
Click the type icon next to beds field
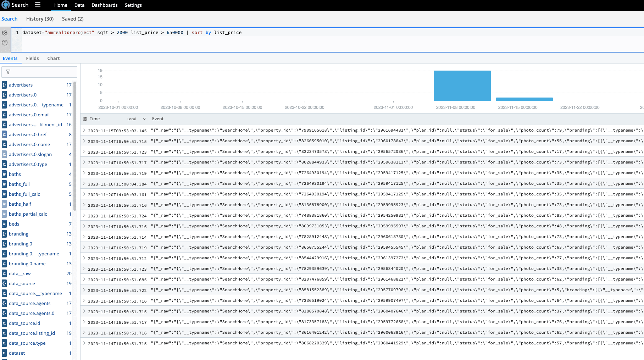[x=4, y=224]
